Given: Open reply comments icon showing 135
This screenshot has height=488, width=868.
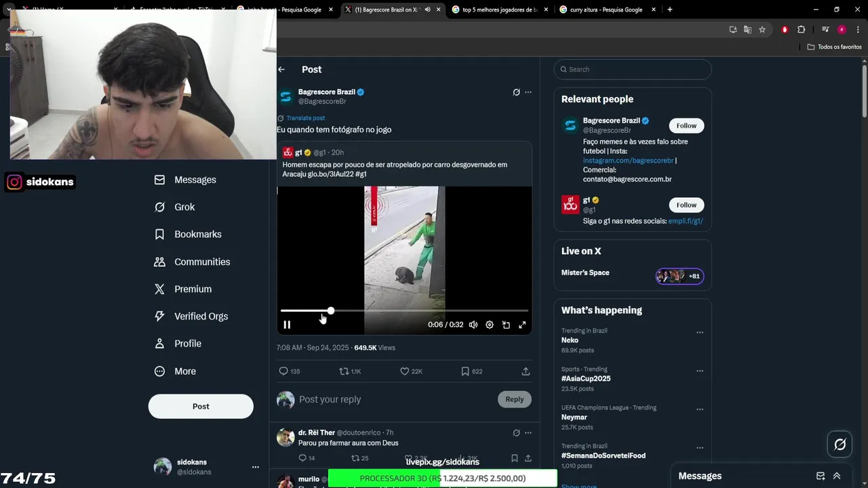Looking at the screenshot, I should (283, 371).
